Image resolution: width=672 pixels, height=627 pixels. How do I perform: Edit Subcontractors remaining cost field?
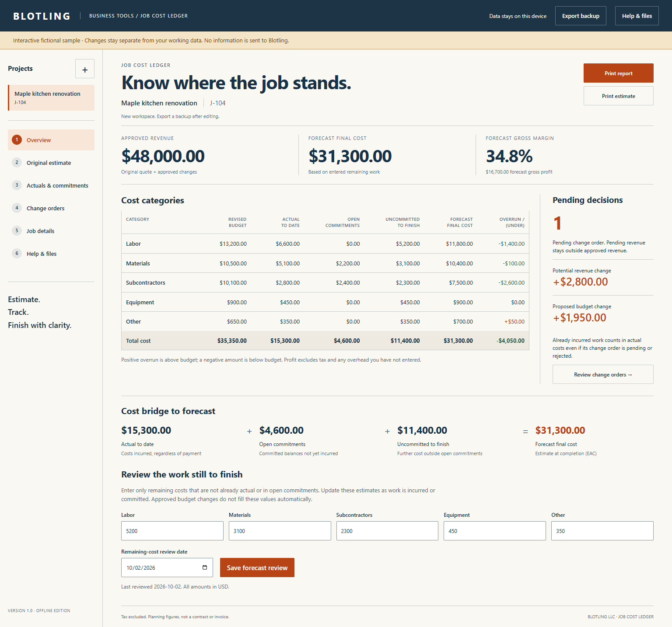coord(387,531)
